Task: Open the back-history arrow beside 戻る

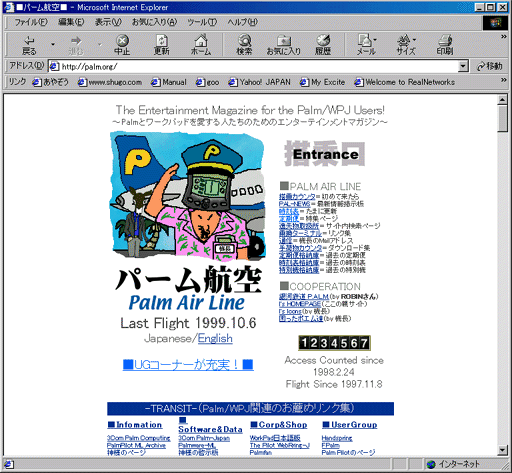Action: tap(53, 44)
